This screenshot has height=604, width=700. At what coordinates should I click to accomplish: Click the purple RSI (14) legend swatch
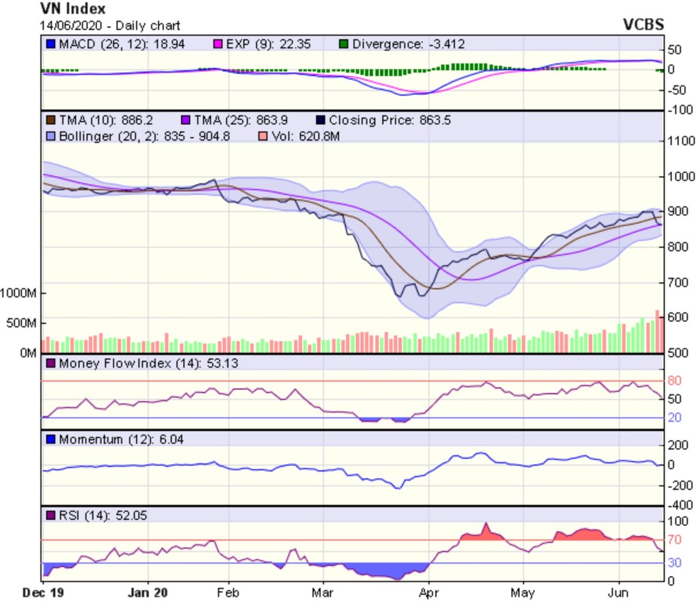(51, 516)
